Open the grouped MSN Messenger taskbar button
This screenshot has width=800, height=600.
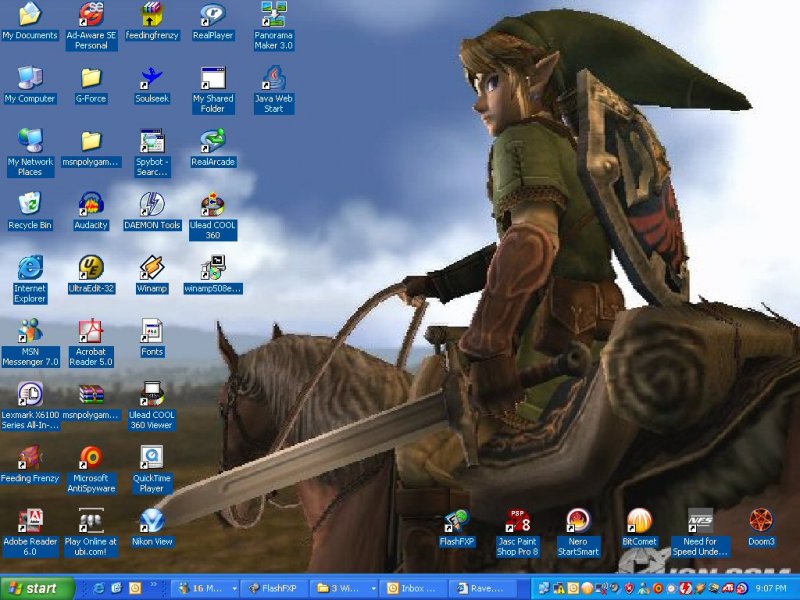206,588
